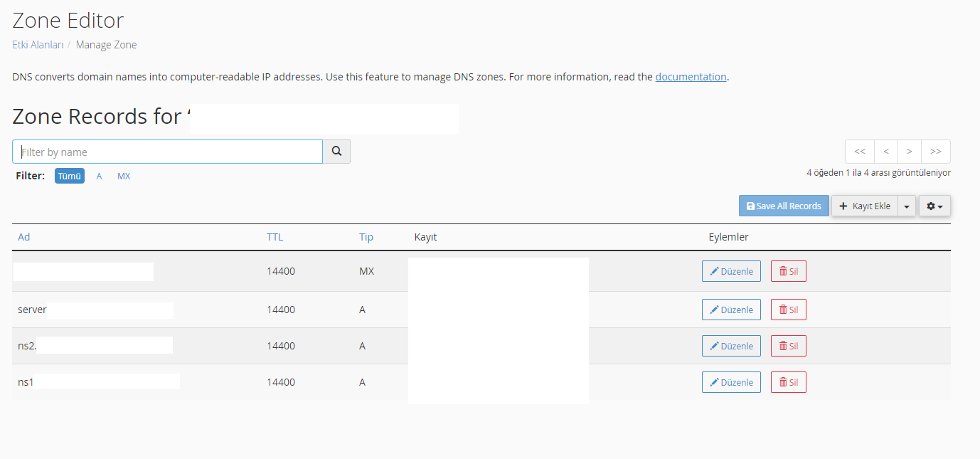Delete the MX record with Sil

(x=789, y=271)
